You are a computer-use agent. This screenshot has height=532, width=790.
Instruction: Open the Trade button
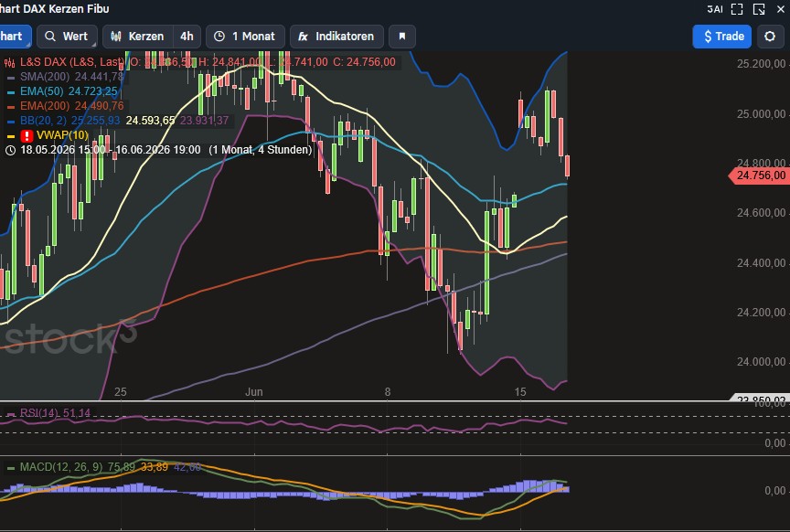(x=722, y=37)
